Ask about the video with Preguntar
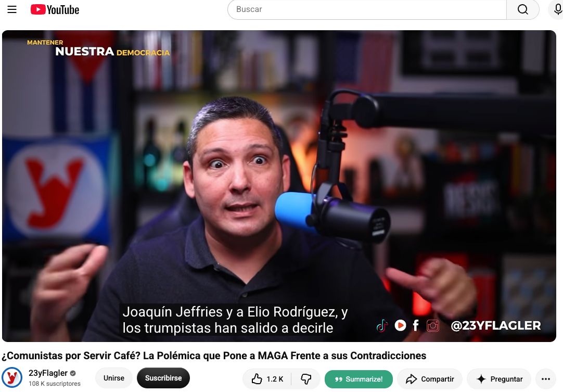This screenshot has width=563, height=392. [499, 378]
